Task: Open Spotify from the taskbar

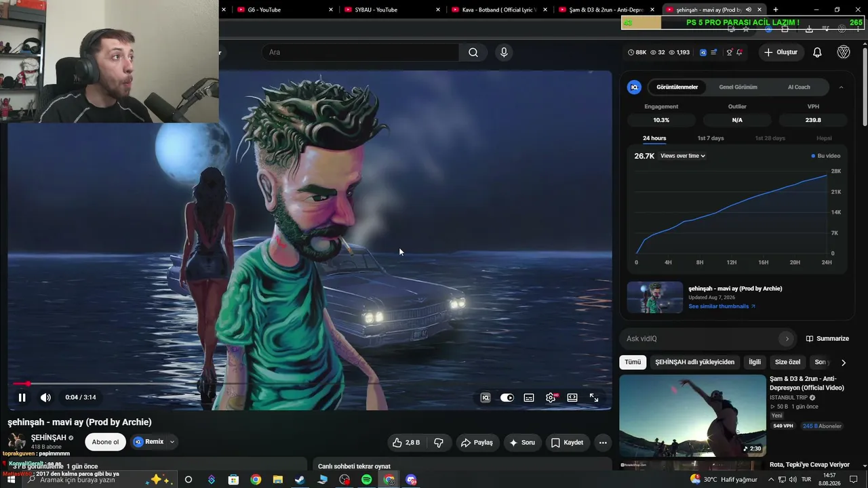Action: (x=367, y=480)
